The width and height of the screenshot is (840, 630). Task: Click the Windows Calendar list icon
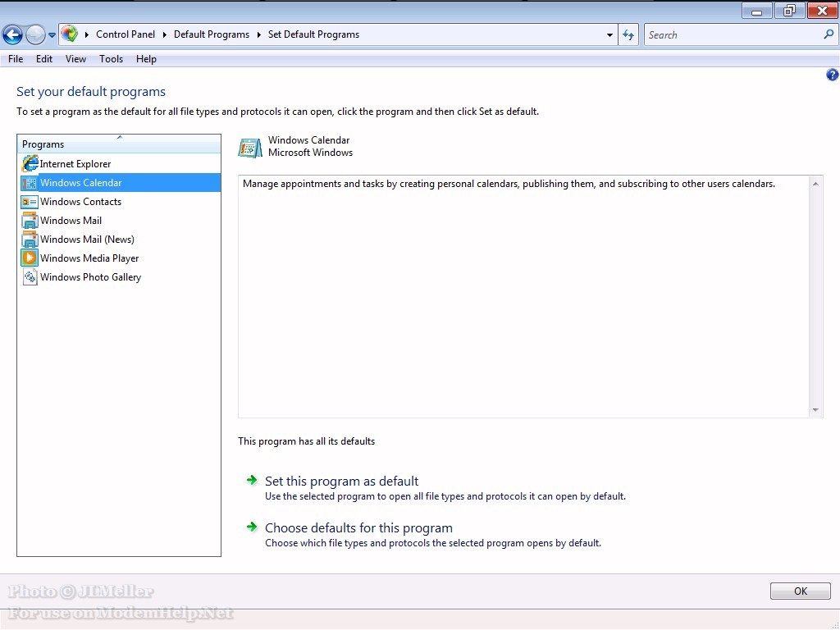(x=30, y=183)
